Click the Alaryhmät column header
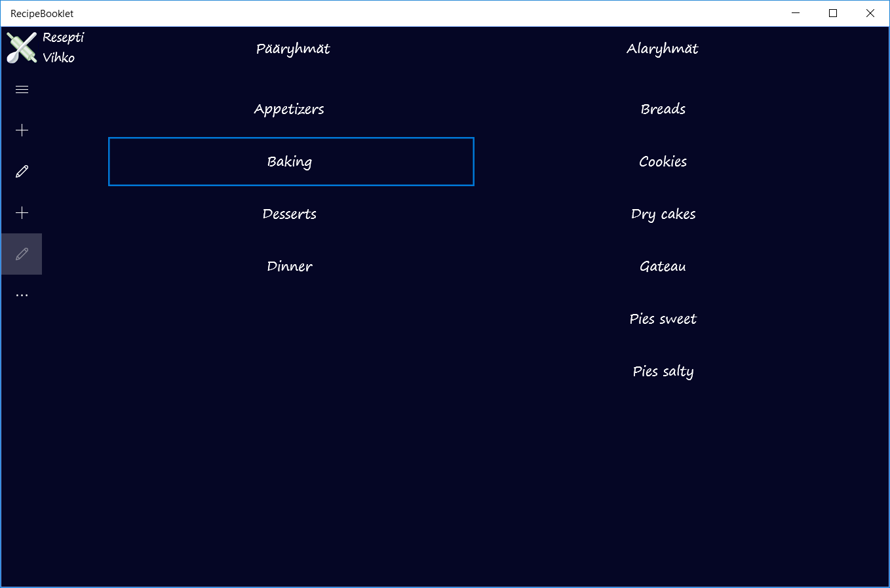 [663, 49]
